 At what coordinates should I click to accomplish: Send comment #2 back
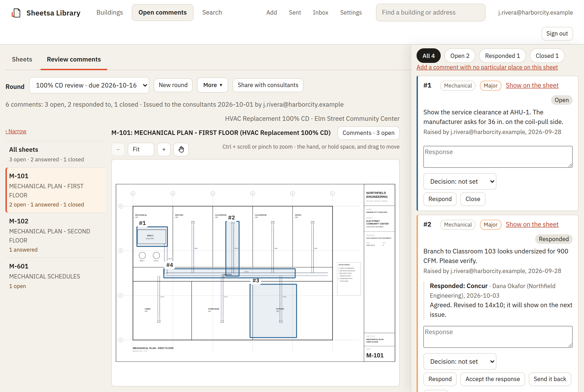pyautogui.click(x=550, y=379)
